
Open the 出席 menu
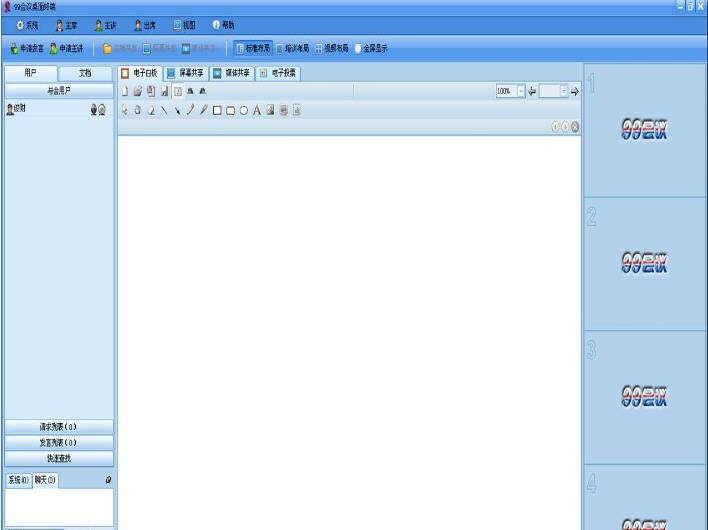coord(144,25)
